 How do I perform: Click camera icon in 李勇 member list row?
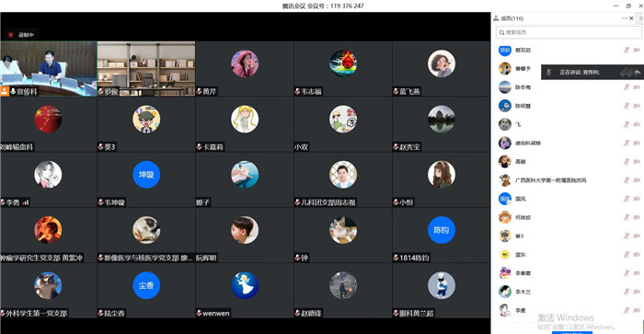637,310
